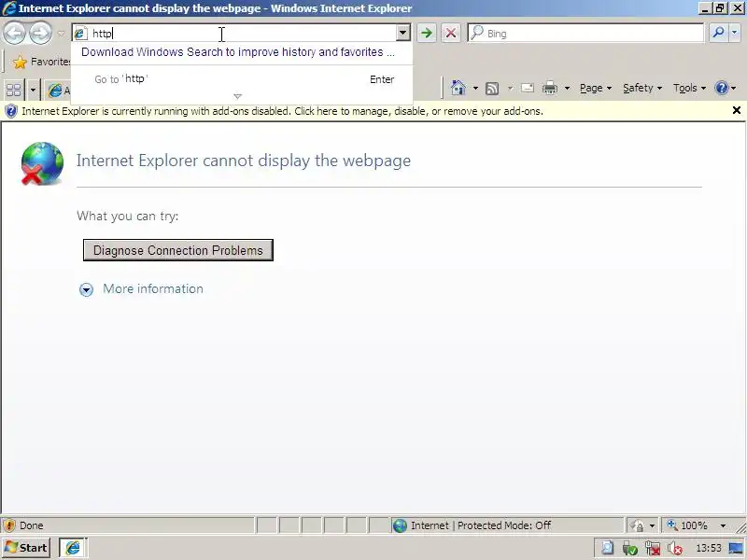Screen dimensions: 747x560
Task: Close the add-ons information bar
Action: point(737,110)
